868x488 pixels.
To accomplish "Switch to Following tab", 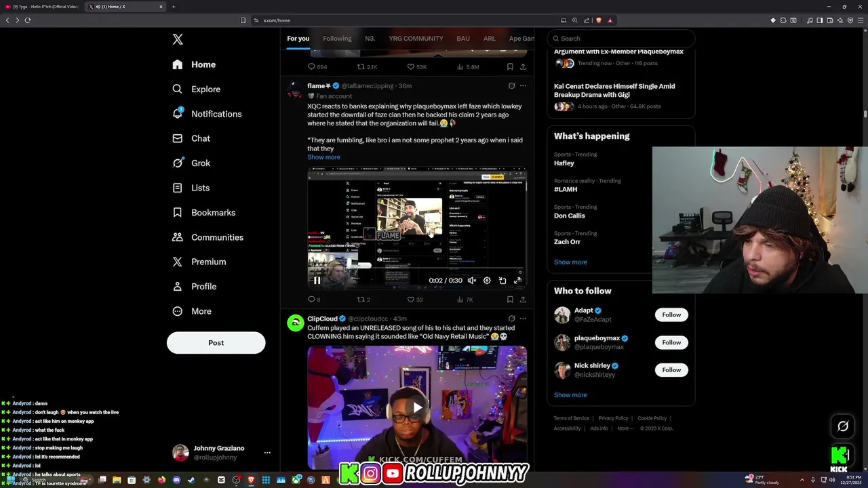I will click(337, 39).
